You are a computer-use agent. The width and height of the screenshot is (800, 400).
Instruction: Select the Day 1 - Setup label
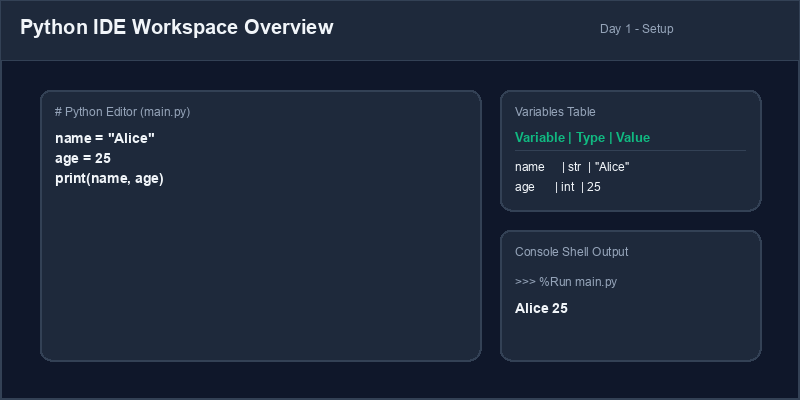pyautogui.click(x=636, y=29)
